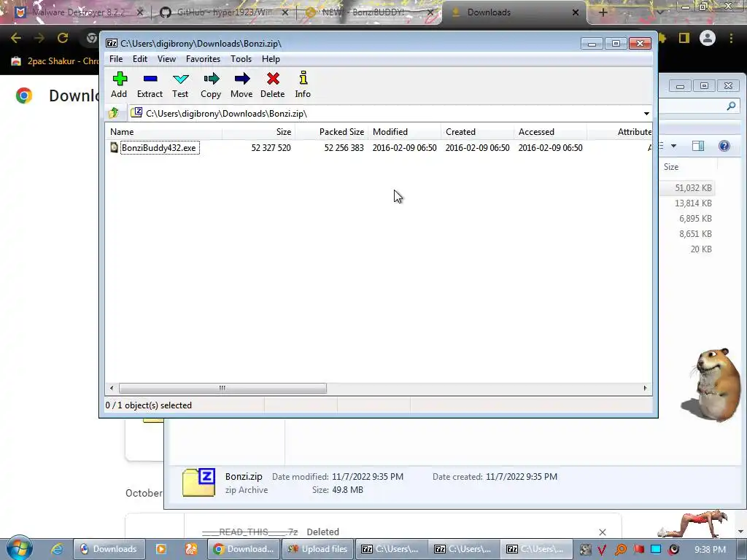This screenshot has height=560, width=747.
Task: Reload the Chrome page
Action: [x=63, y=38]
